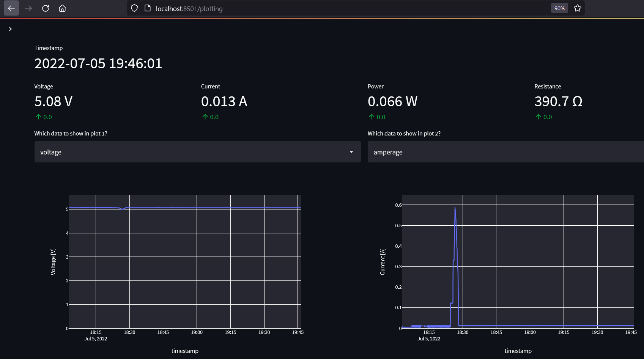The width and height of the screenshot is (644, 359).
Task: Click the Current [A] axis title
Action: [383, 262]
